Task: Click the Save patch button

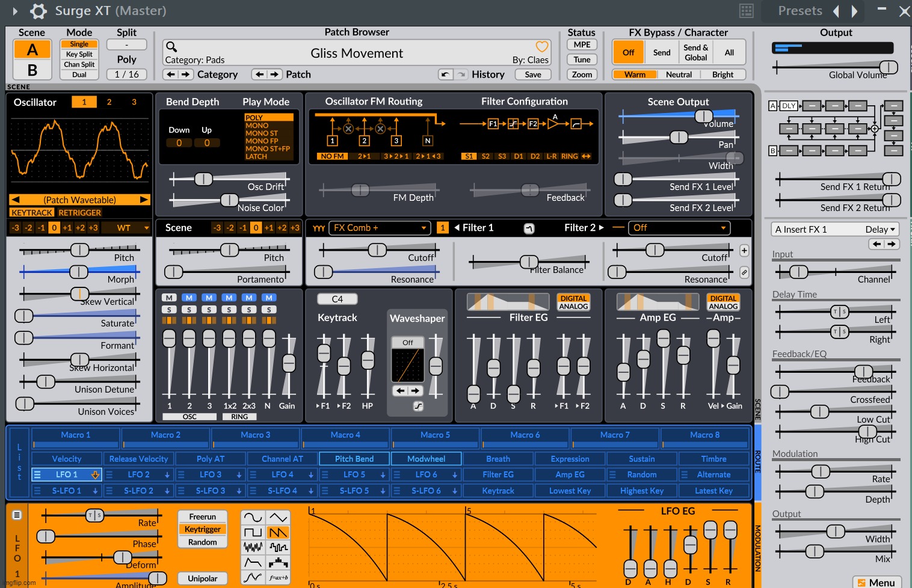Action: point(533,75)
